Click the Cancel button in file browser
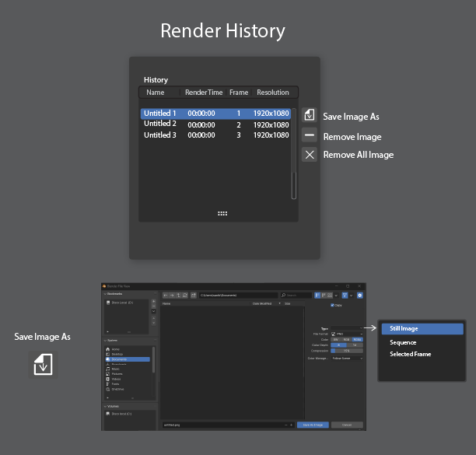 click(x=347, y=425)
